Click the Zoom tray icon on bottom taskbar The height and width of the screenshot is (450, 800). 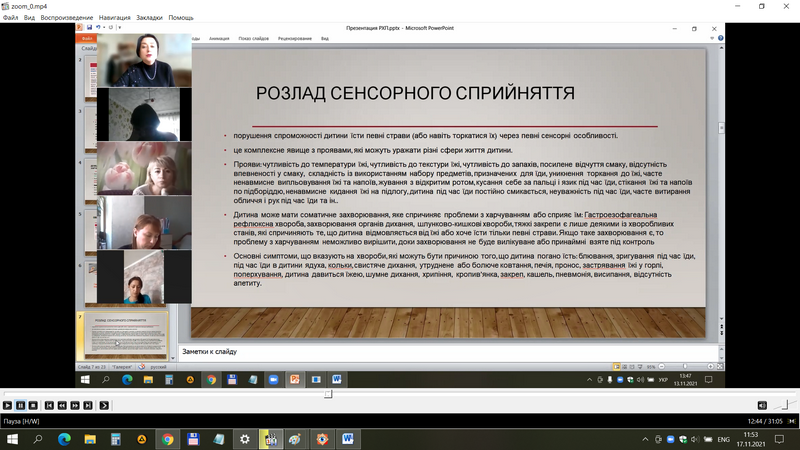click(x=670, y=439)
